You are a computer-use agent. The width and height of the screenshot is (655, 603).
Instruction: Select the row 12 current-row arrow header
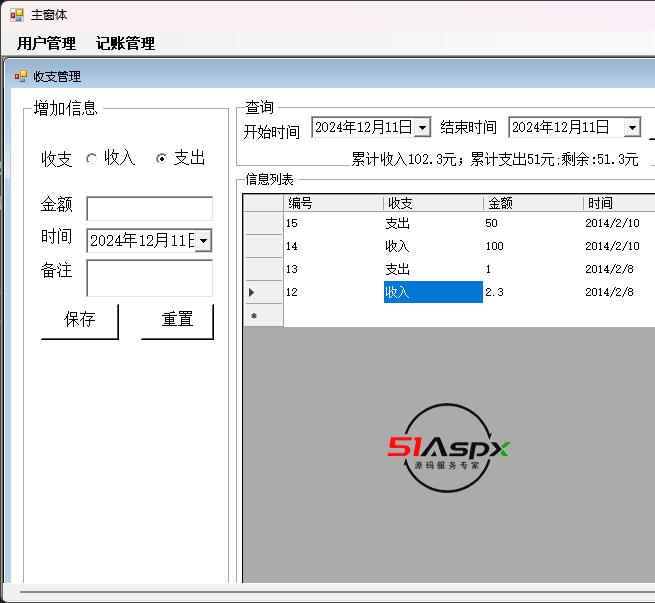(x=263, y=292)
